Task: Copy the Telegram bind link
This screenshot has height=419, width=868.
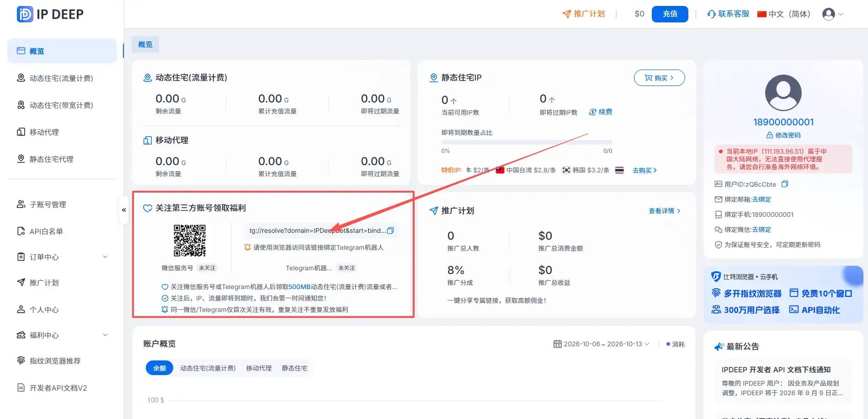Action: pyautogui.click(x=390, y=231)
